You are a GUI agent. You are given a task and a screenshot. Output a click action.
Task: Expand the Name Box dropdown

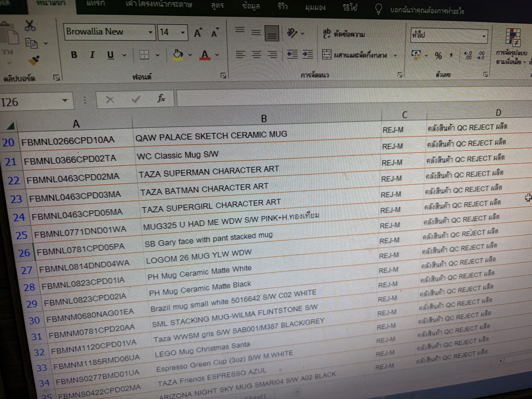[65, 100]
